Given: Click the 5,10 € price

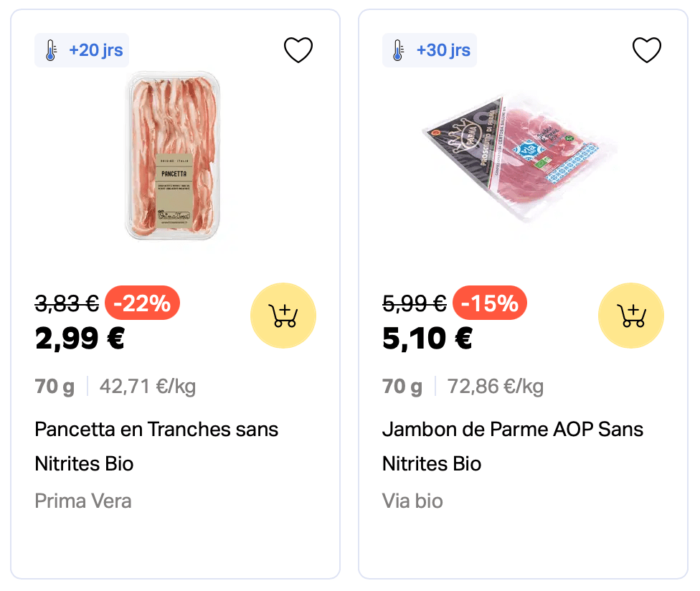Looking at the screenshot, I should (x=427, y=339).
